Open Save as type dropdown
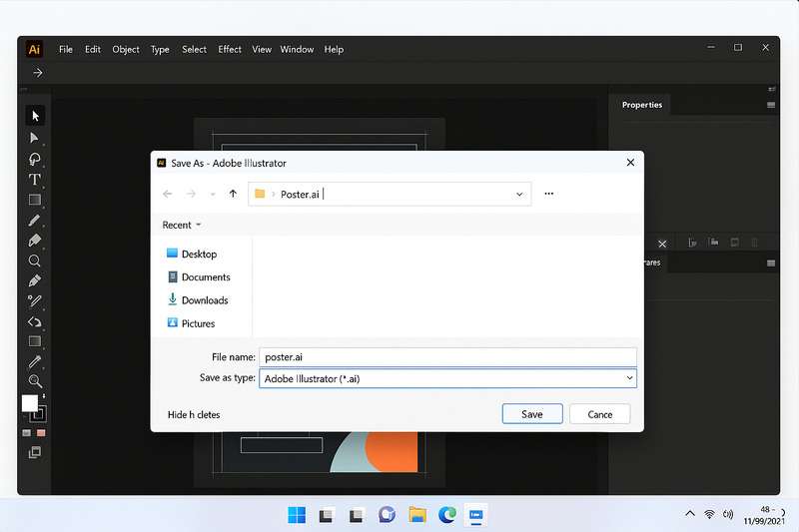The width and height of the screenshot is (799, 532). tap(629, 377)
